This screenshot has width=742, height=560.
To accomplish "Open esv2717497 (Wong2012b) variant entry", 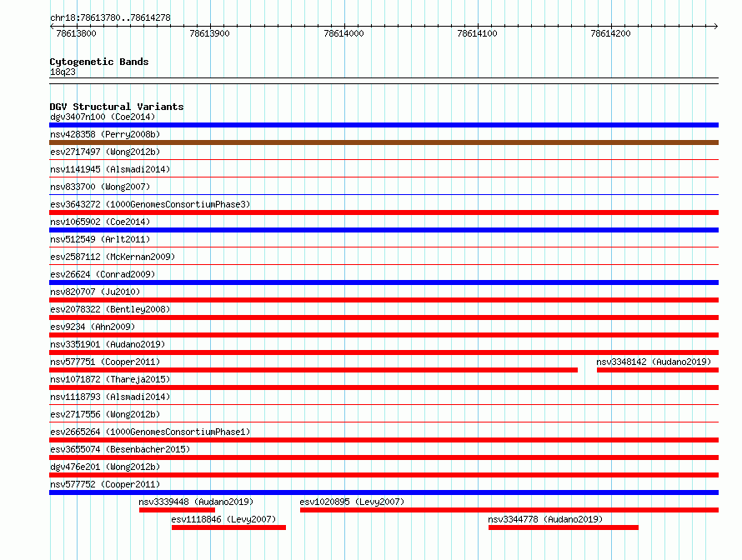I will tap(105, 152).
